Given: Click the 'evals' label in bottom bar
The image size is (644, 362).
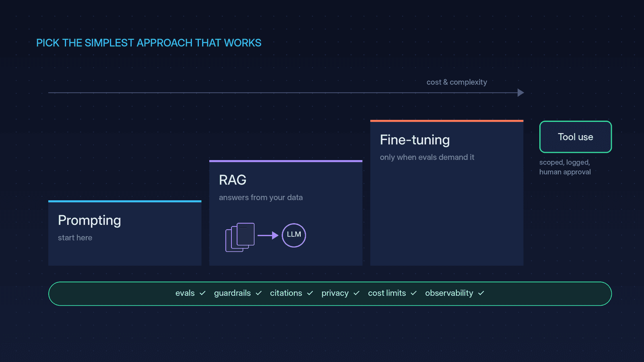Looking at the screenshot, I should pyautogui.click(x=185, y=293).
